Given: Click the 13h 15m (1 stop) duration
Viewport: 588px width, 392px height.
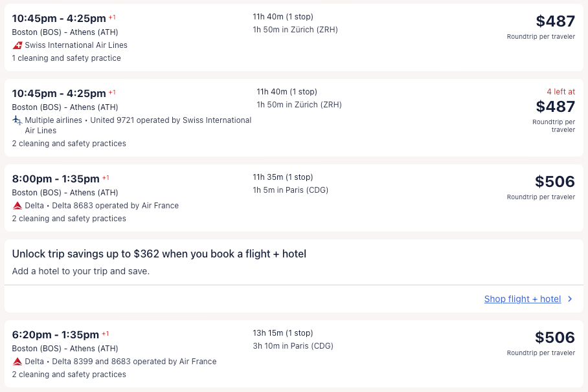Looking at the screenshot, I should (x=282, y=333).
